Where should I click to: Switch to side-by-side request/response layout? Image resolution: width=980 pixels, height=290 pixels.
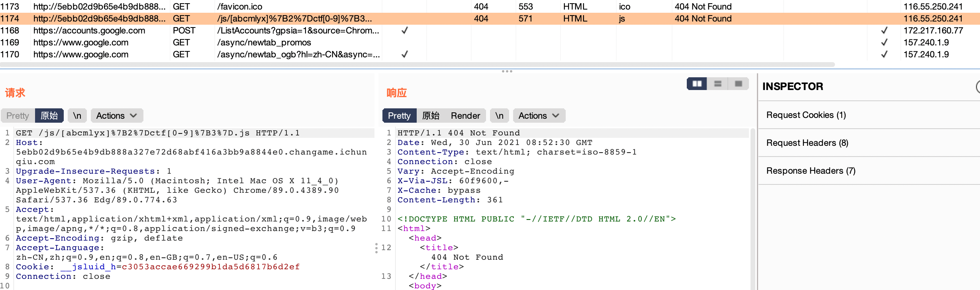697,84
